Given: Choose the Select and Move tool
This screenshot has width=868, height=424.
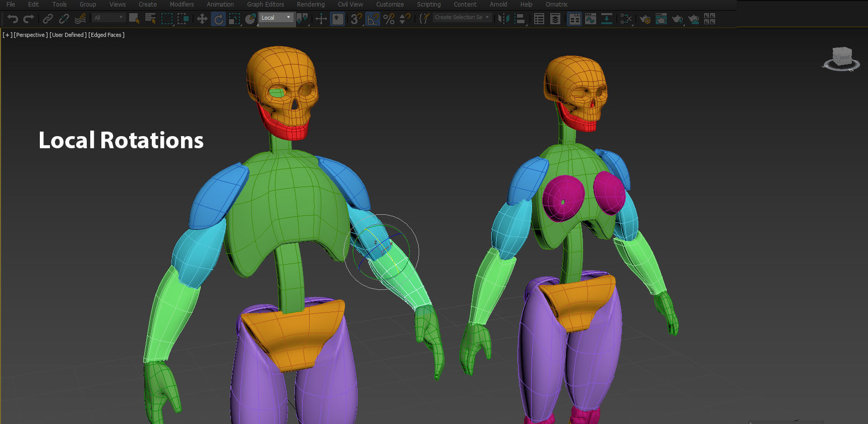Looking at the screenshot, I should point(202,19).
